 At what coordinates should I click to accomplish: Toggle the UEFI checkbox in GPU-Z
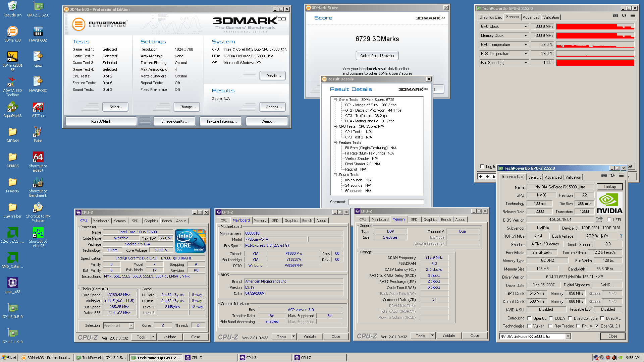(x=608, y=220)
